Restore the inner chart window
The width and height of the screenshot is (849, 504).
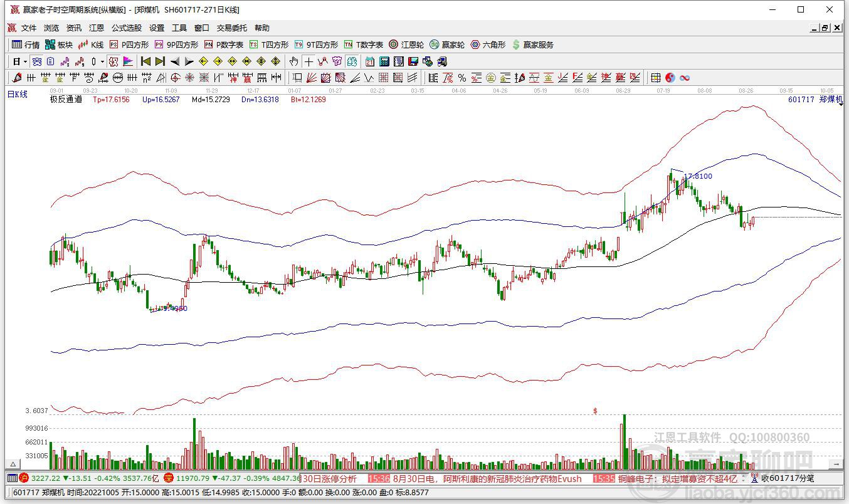[825, 28]
